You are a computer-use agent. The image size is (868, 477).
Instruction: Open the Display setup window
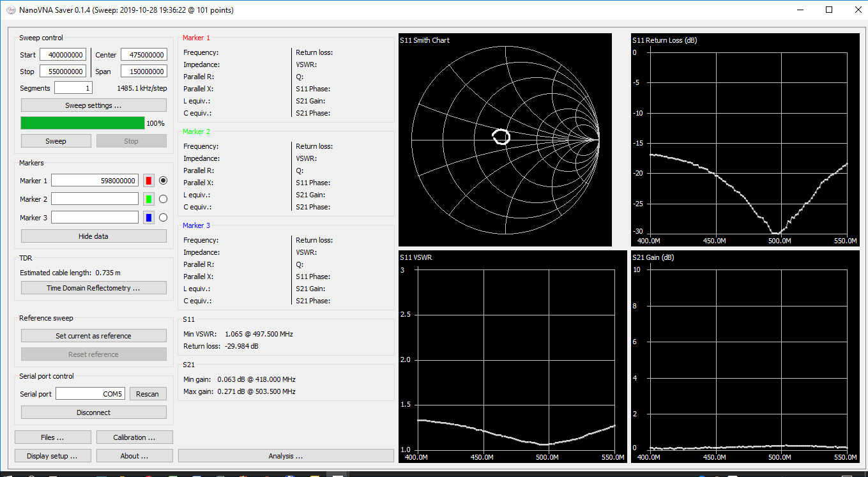tap(52, 455)
